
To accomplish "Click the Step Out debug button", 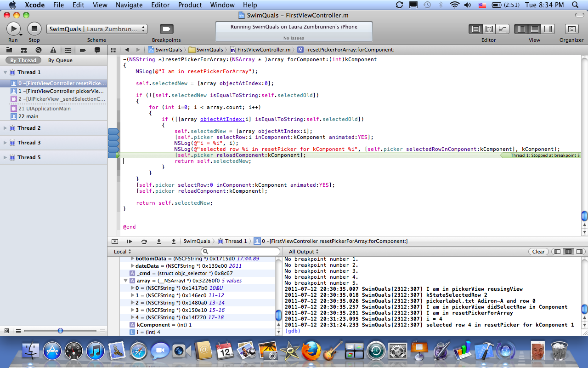I will (x=174, y=241).
